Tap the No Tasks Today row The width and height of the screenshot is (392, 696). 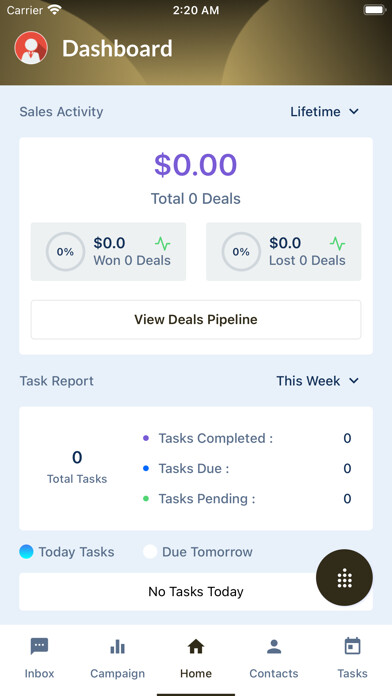pyautogui.click(x=196, y=592)
